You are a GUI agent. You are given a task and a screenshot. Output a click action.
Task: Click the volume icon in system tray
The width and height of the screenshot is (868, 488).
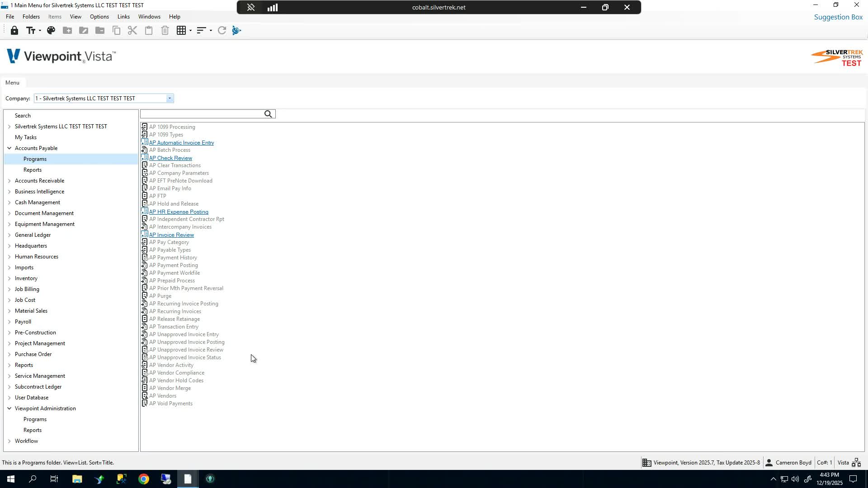pyautogui.click(x=795, y=479)
